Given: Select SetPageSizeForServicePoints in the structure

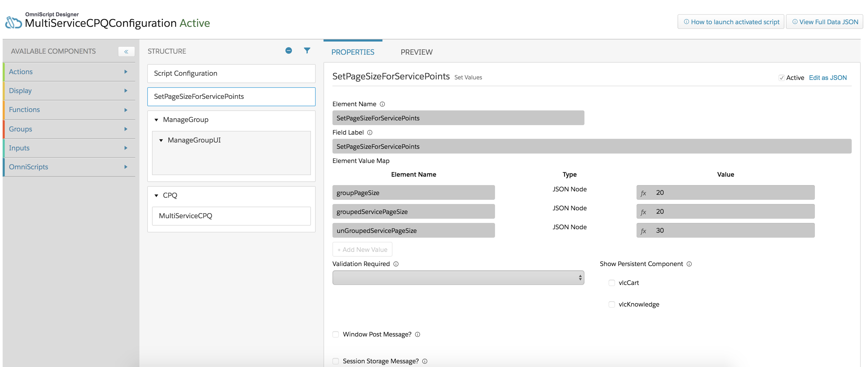Looking at the screenshot, I should point(231,97).
